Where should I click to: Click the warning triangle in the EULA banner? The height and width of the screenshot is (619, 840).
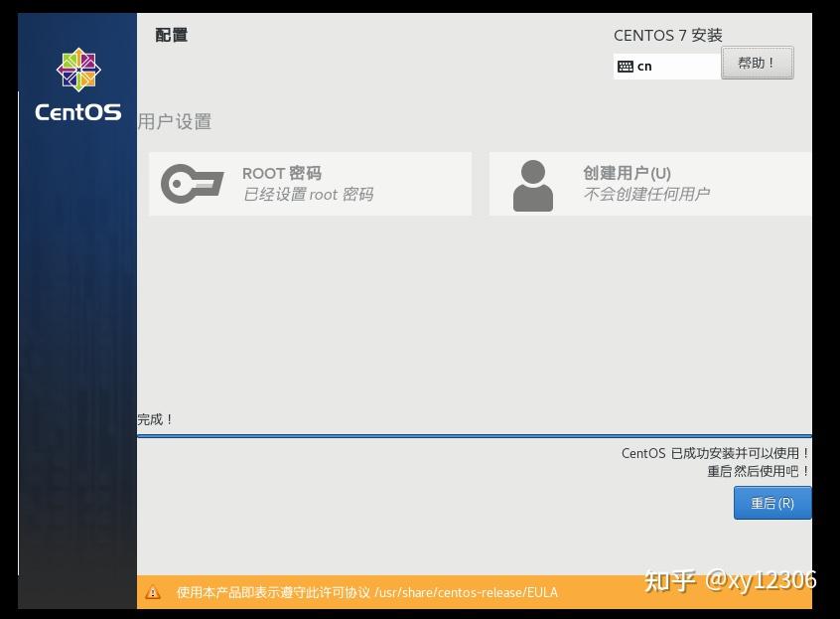coord(152,592)
